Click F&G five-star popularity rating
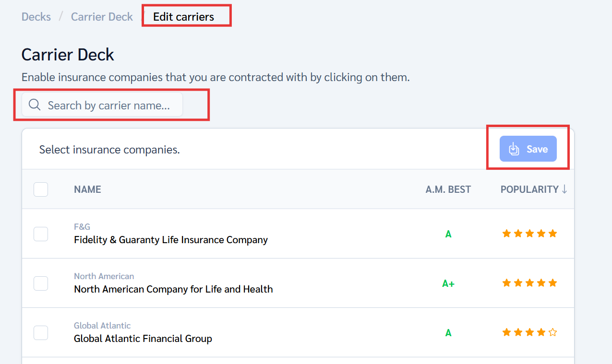612x364 pixels. pyautogui.click(x=529, y=234)
